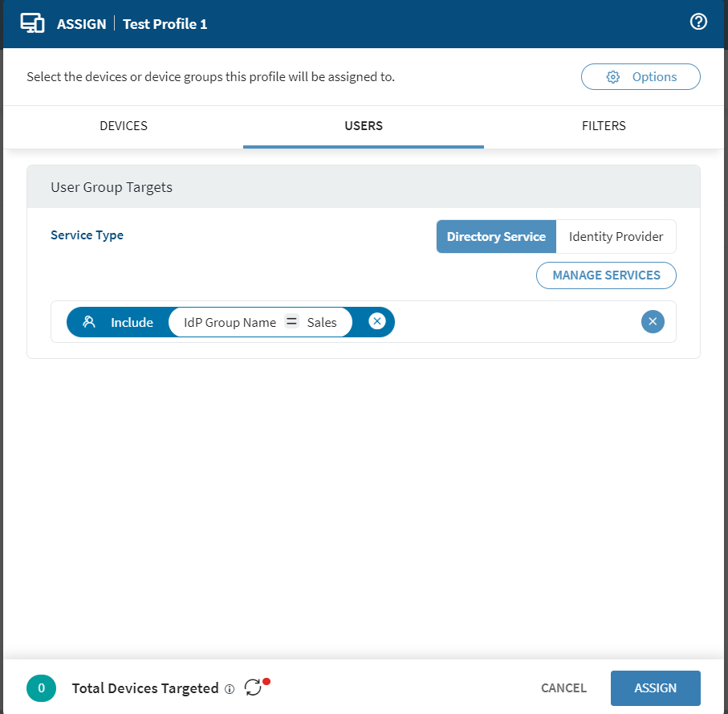Clear all targets using the row's X icon
Viewport: 728px width, 714px height.
[653, 322]
